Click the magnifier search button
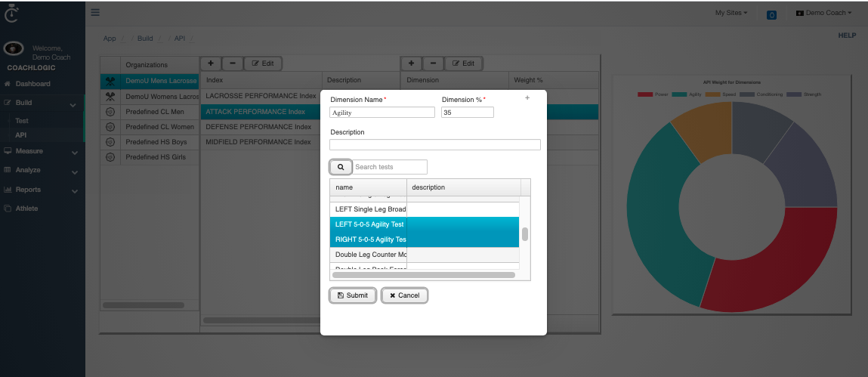 pos(340,167)
